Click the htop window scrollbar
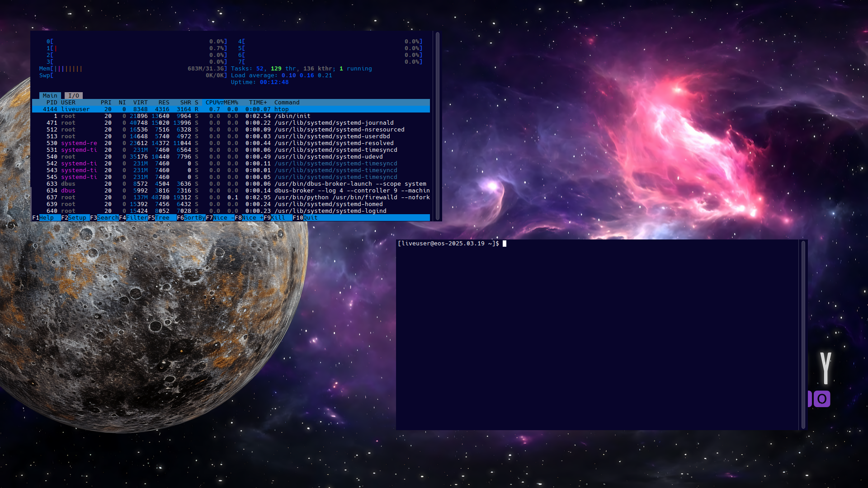This screenshot has width=868, height=488. pos(437,126)
